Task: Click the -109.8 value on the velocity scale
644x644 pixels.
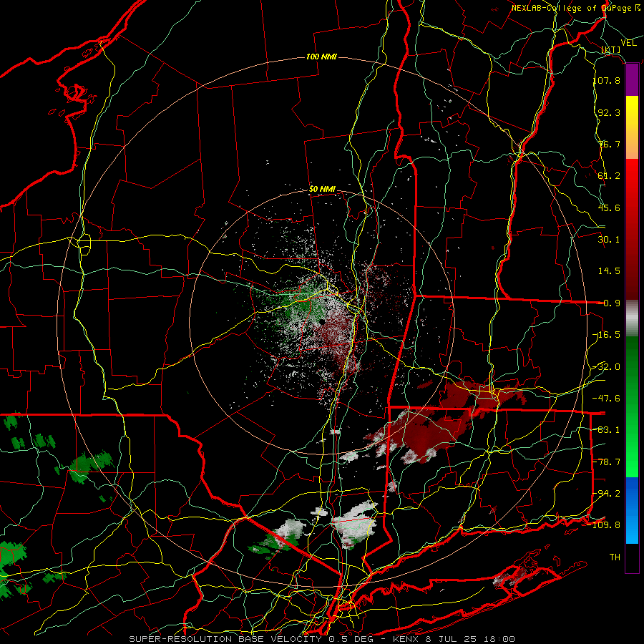Action: 604,525
